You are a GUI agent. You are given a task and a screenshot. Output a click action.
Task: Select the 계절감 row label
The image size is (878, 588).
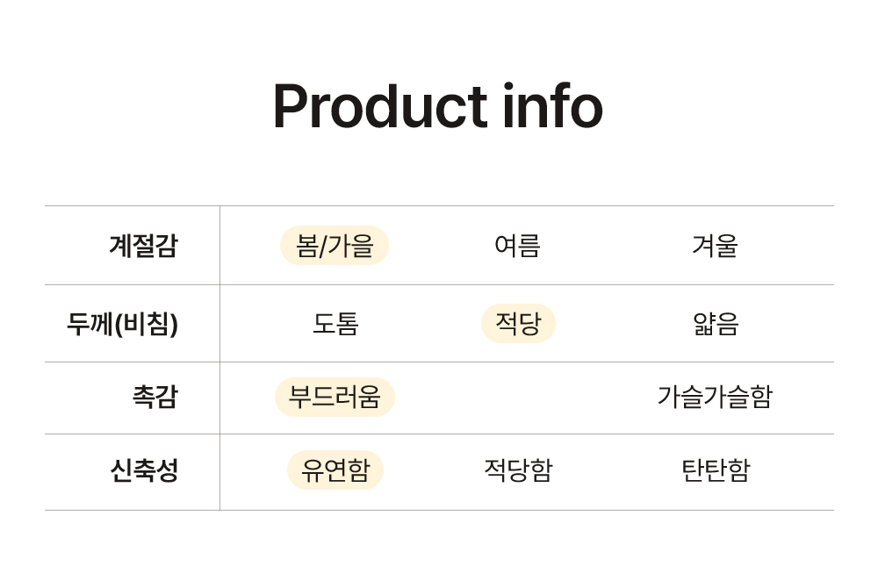[143, 246]
